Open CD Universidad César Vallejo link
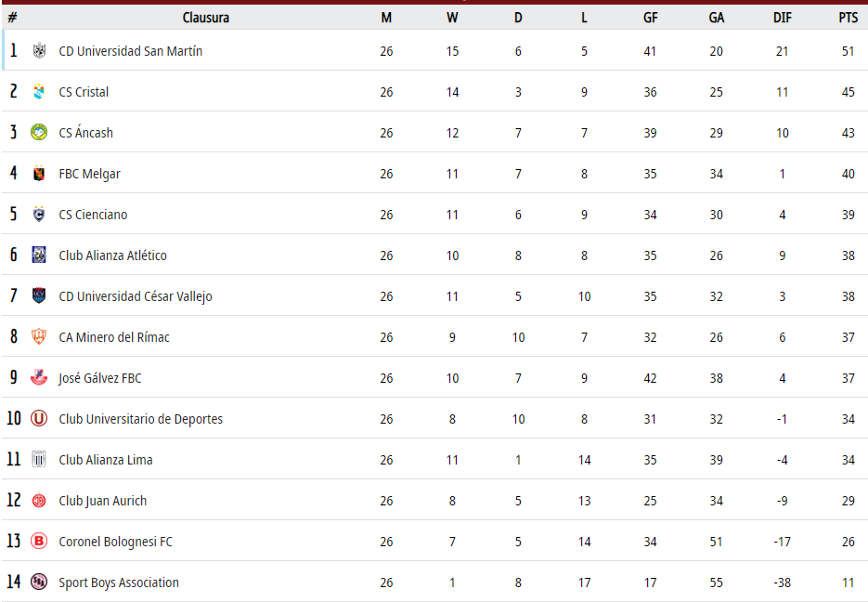This screenshot has height=602, width=868. coord(135,296)
